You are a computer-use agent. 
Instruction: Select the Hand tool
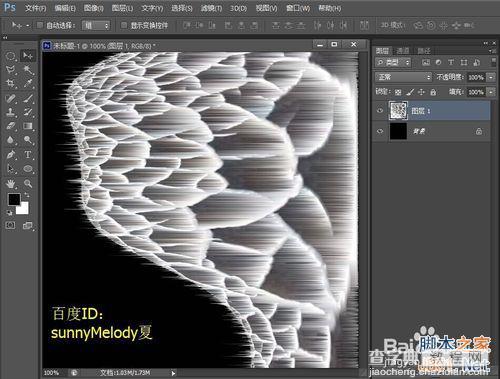pyautogui.click(x=11, y=183)
